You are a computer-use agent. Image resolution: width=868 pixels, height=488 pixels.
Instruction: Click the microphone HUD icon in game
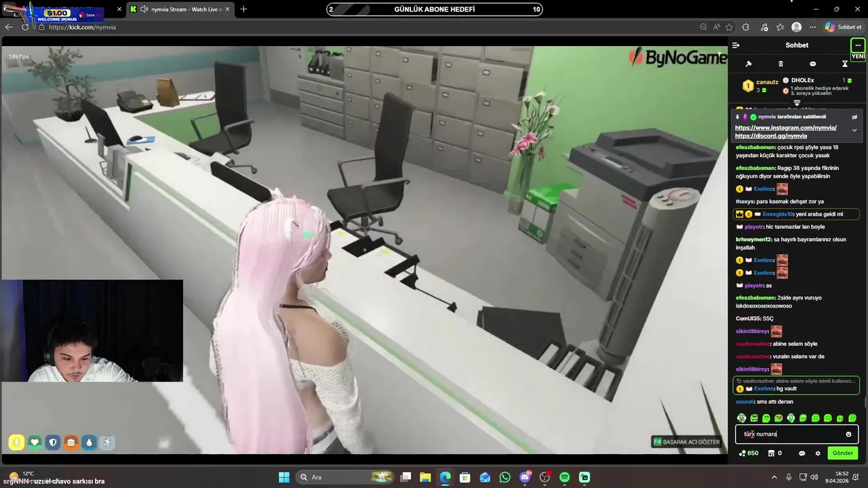click(17, 443)
